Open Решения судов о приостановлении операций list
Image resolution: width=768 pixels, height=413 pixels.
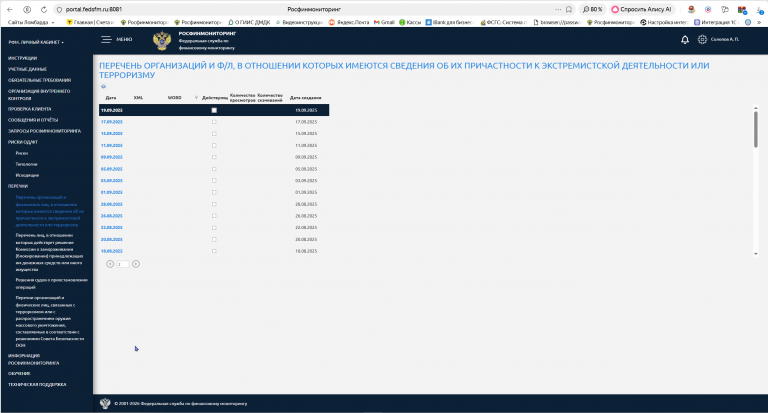tap(51, 284)
